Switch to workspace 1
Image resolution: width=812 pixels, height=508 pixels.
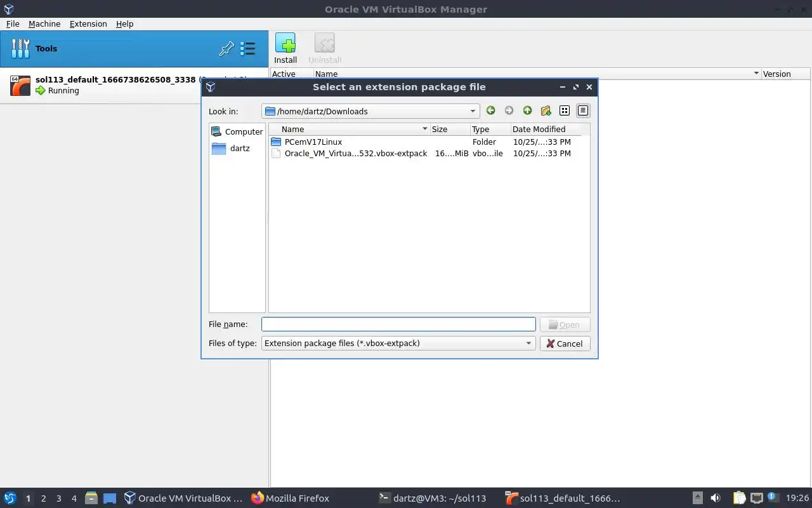pos(28,498)
